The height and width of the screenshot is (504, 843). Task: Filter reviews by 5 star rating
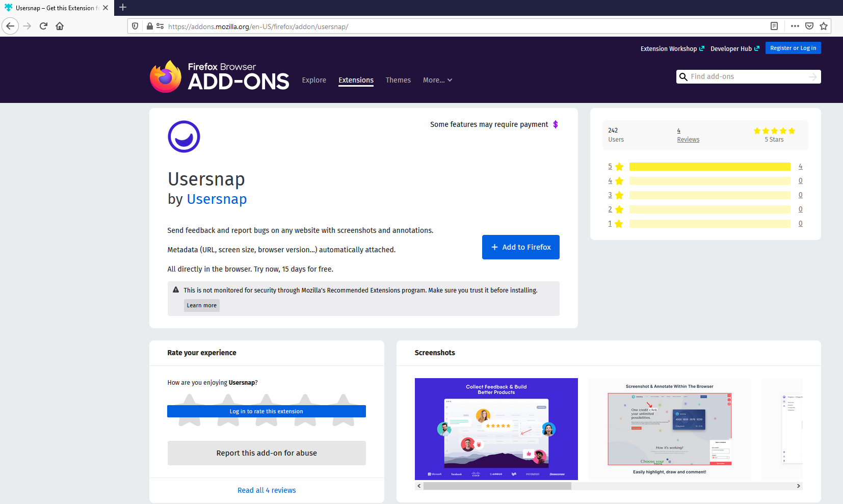click(616, 167)
